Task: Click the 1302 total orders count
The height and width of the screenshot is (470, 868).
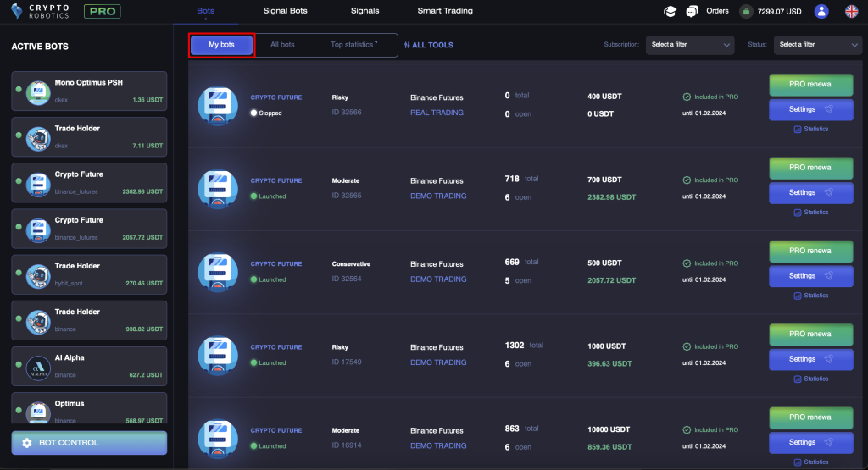Action: (515, 345)
